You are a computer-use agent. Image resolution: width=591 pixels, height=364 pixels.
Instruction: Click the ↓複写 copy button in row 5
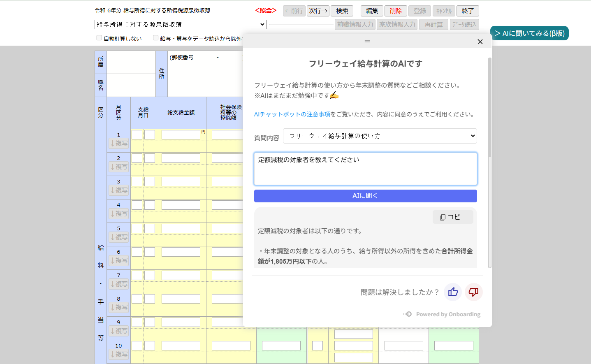[x=119, y=237]
